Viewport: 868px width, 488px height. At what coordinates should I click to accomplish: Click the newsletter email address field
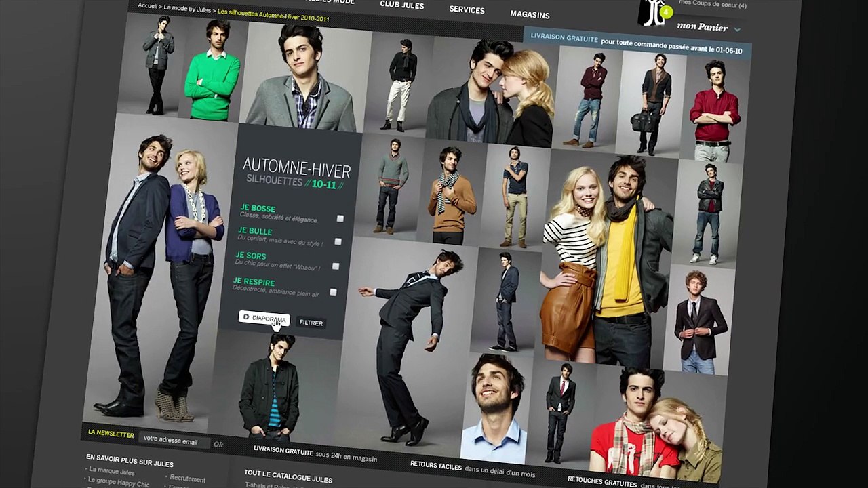coord(174,440)
